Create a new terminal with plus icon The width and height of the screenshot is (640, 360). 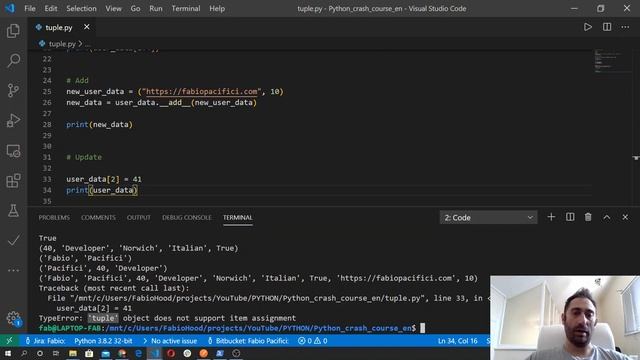(x=551, y=217)
